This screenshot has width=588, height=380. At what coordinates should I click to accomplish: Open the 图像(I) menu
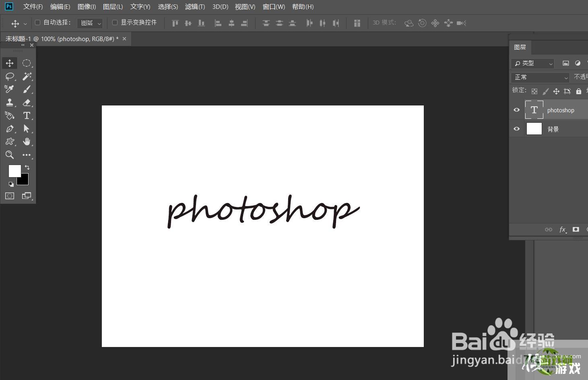tap(87, 7)
